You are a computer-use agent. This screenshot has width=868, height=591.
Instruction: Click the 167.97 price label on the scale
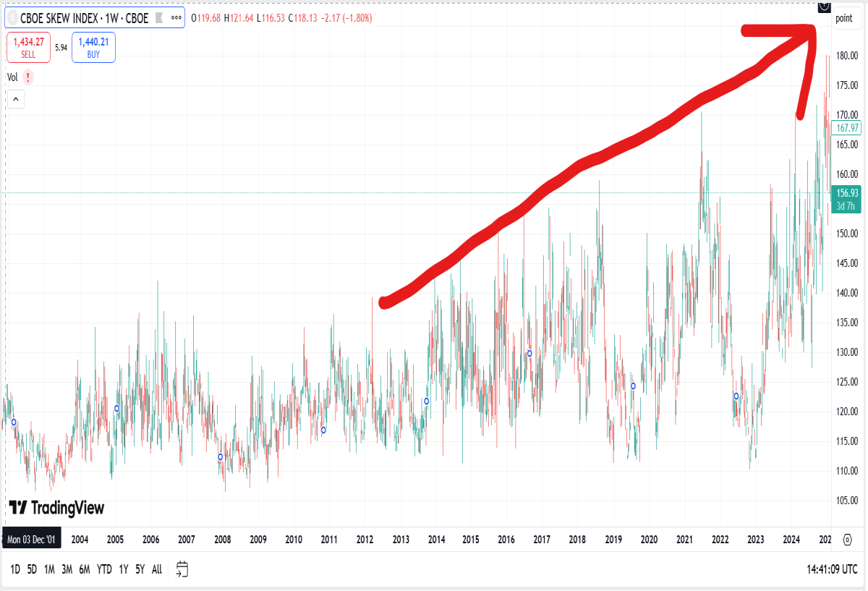pos(846,128)
